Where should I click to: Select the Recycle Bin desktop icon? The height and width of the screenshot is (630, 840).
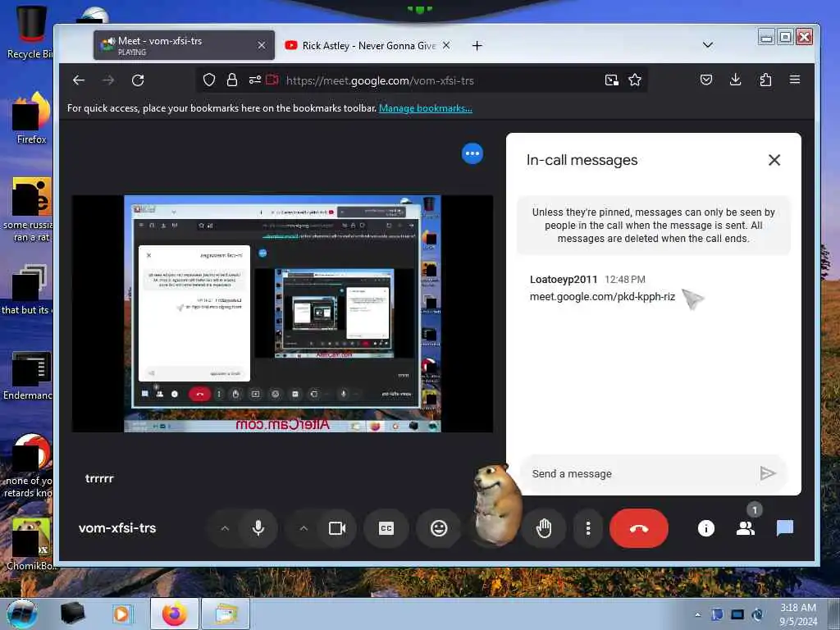(30, 32)
